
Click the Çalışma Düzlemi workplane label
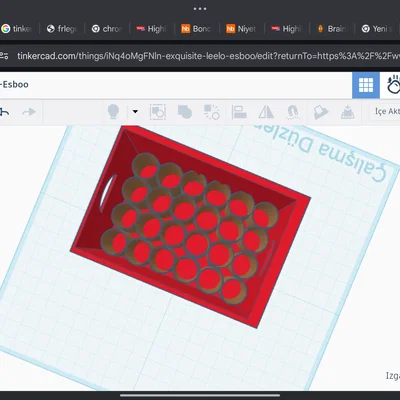(x=320, y=152)
